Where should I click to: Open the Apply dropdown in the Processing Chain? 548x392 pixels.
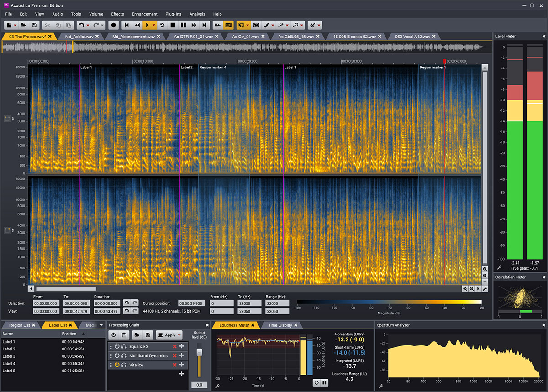point(179,335)
